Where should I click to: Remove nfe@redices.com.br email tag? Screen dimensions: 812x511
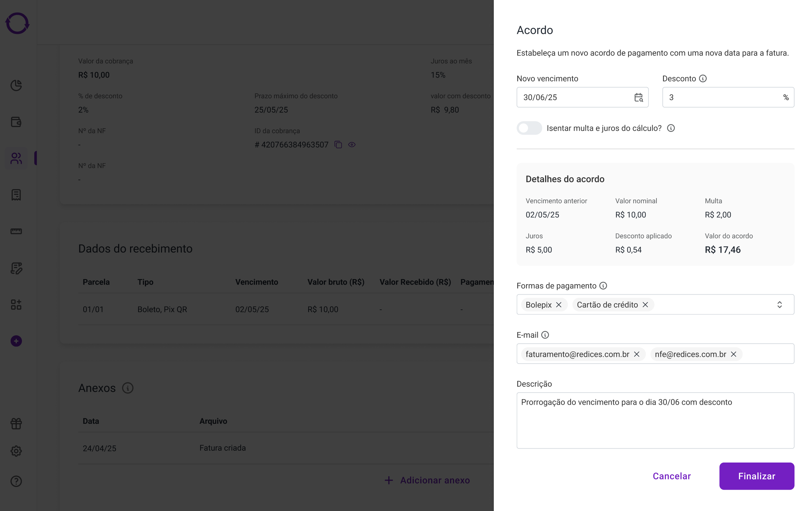(x=734, y=354)
